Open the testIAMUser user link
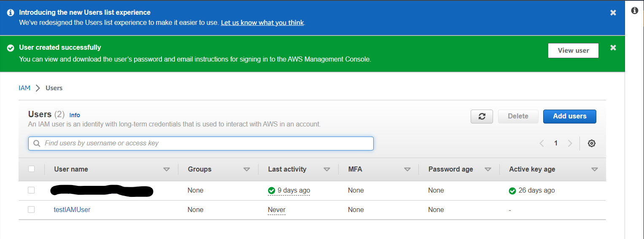644x239 pixels. [72, 209]
